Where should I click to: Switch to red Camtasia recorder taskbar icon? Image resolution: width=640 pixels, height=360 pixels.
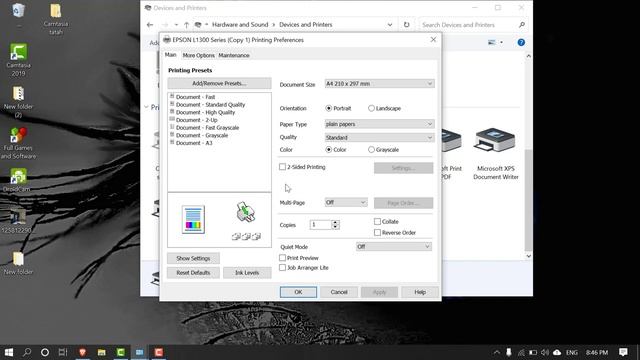point(159,352)
